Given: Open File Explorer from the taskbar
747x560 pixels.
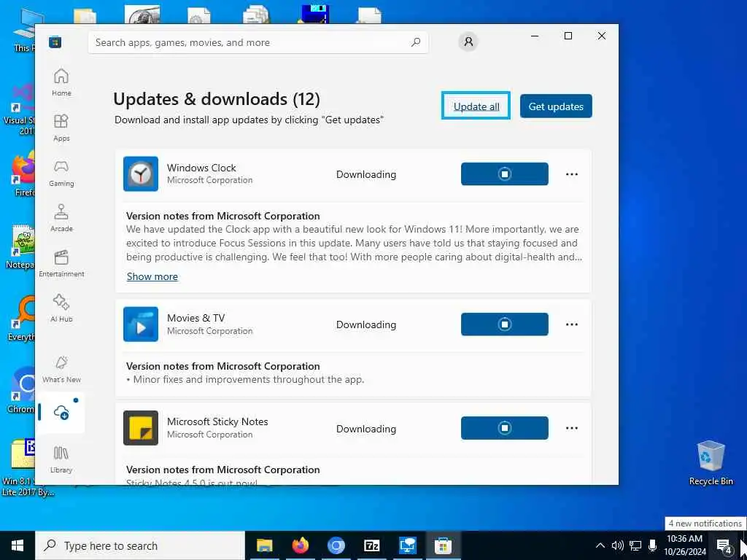Looking at the screenshot, I should pos(264,545).
